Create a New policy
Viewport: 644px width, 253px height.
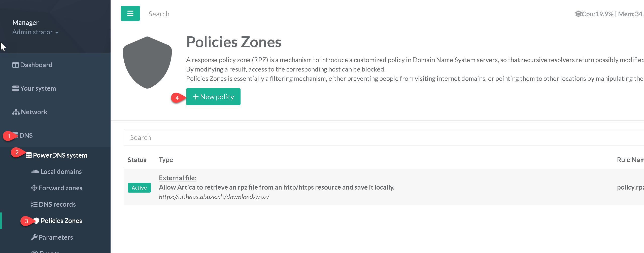click(x=213, y=97)
